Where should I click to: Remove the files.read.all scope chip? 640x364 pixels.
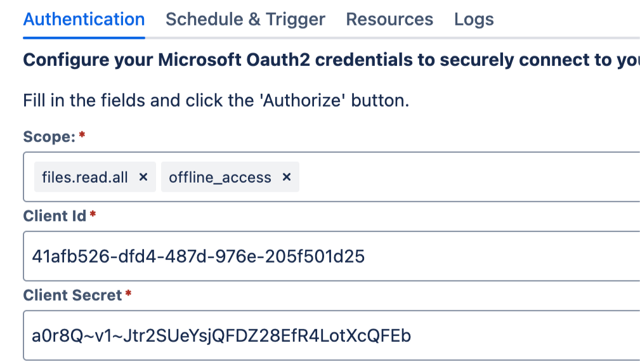click(143, 178)
